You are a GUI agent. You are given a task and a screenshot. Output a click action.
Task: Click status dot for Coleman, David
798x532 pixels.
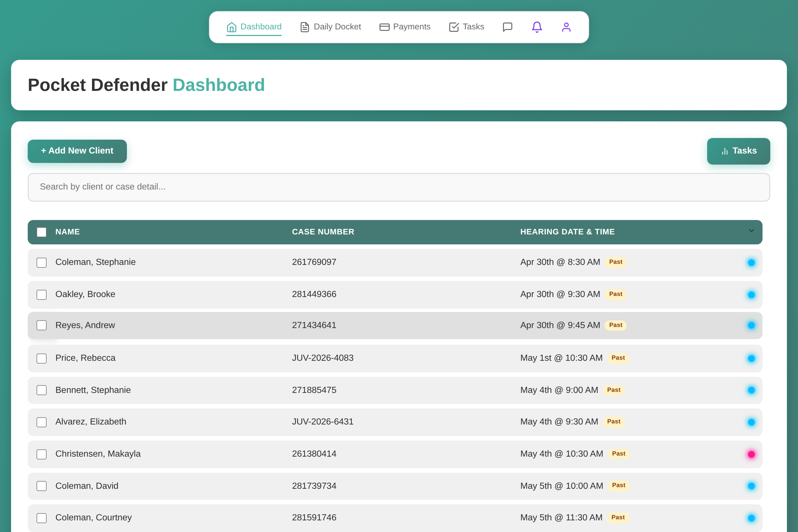[x=751, y=486]
